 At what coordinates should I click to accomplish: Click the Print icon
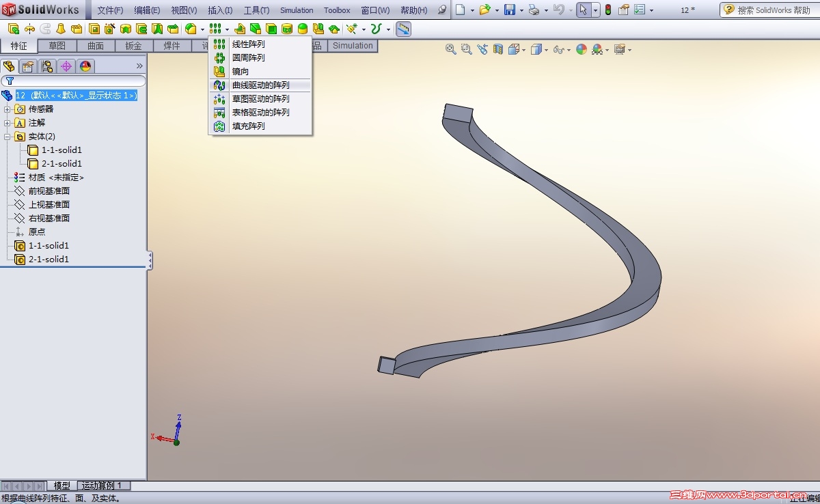coord(534,10)
